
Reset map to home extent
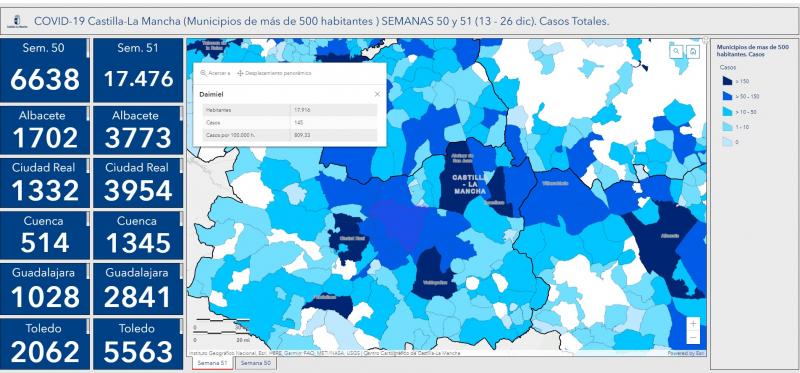(692, 51)
